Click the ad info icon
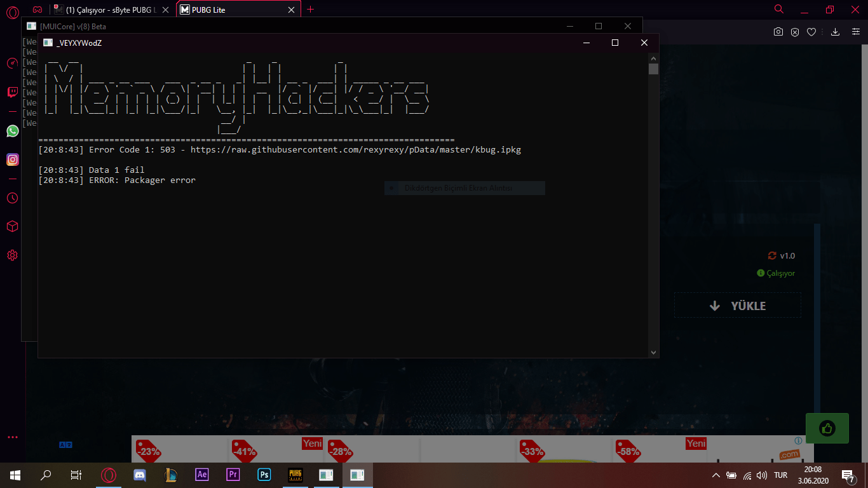 pos(798,440)
